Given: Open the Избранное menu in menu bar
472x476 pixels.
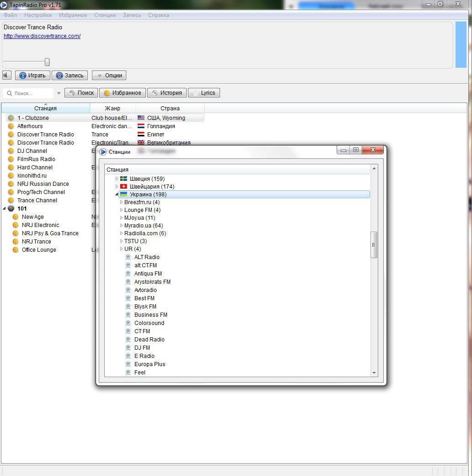Looking at the screenshot, I should [73, 15].
